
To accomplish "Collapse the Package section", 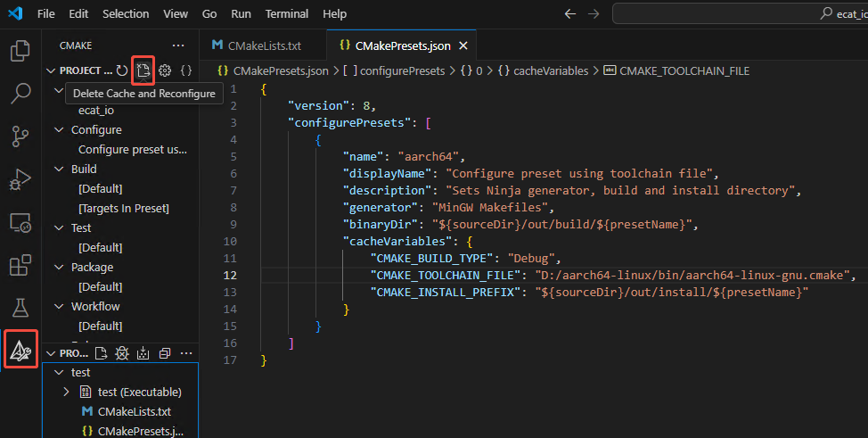I will coord(59,268).
